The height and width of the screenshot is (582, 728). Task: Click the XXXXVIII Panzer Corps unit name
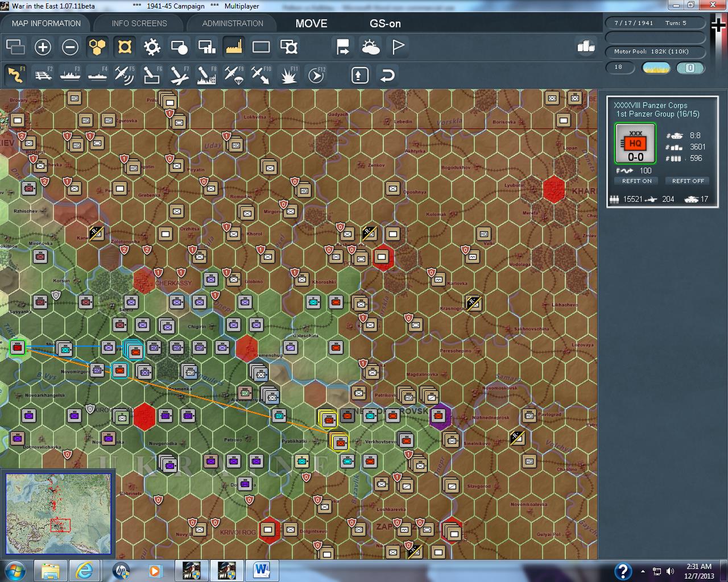(651, 105)
